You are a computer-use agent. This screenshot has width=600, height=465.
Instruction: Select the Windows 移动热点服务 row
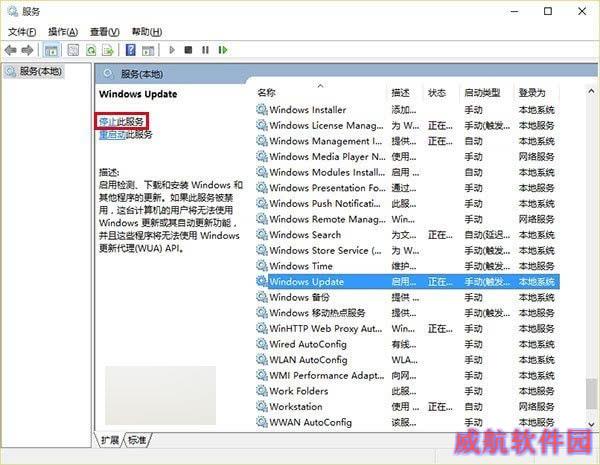pos(408,313)
